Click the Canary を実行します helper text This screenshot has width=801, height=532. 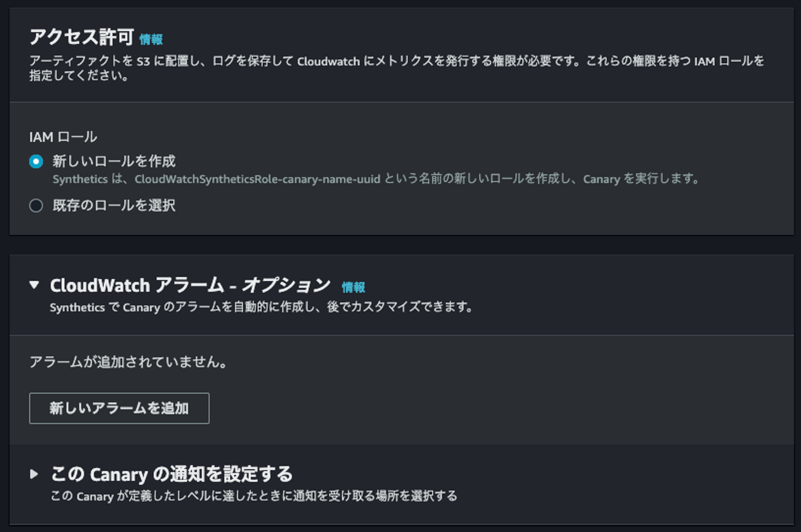(641, 179)
